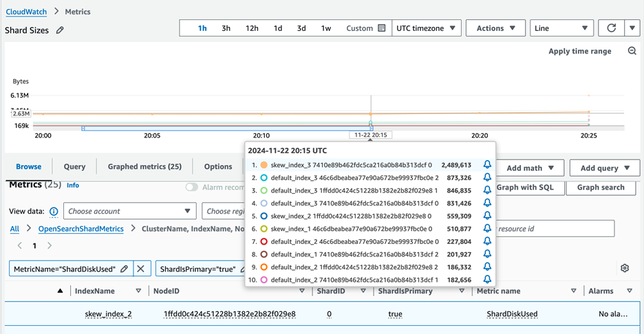Viewport: 644px width, 334px height.
Task: Open the Options tab
Action: click(x=218, y=166)
